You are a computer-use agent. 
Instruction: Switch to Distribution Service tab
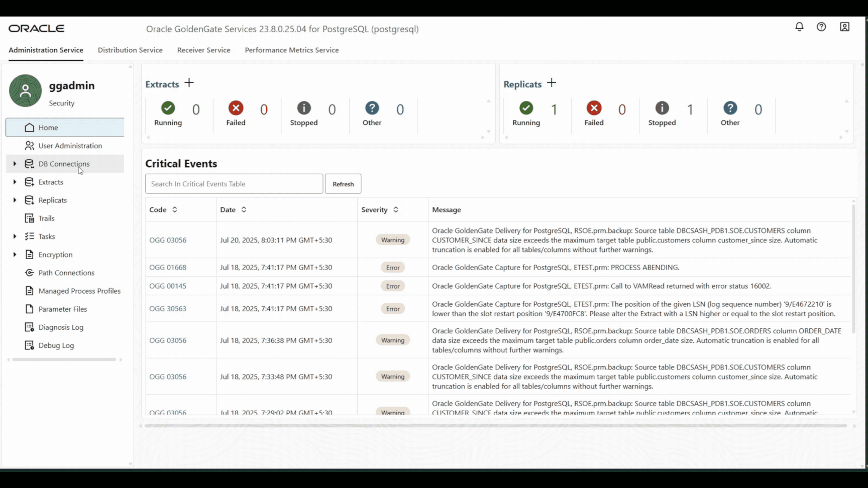130,50
